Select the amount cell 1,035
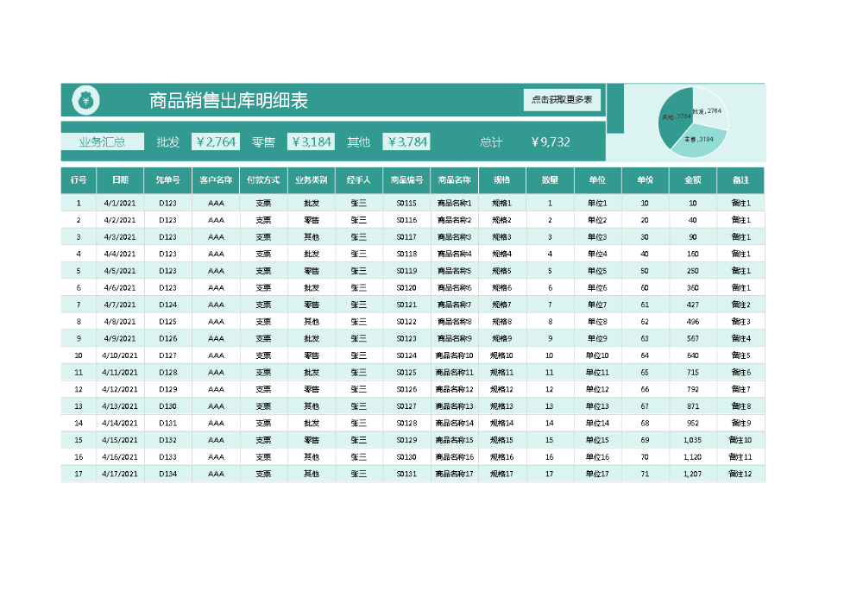 click(693, 440)
